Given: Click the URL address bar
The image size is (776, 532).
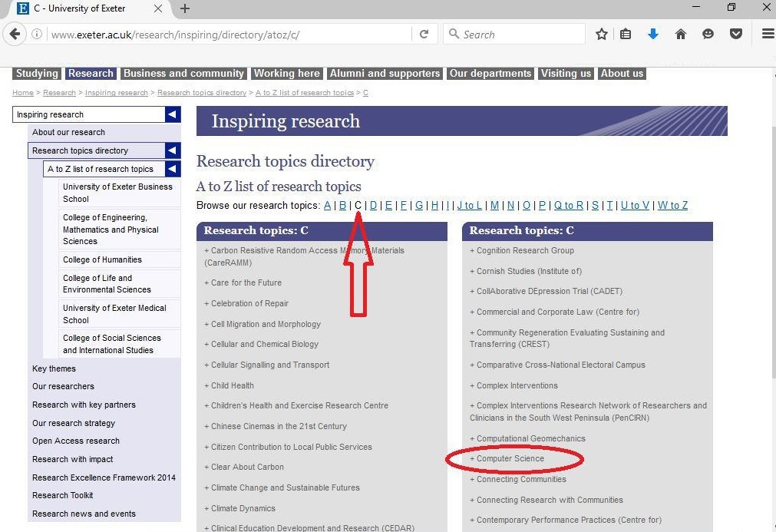Looking at the screenshot, I should [228, 35].
